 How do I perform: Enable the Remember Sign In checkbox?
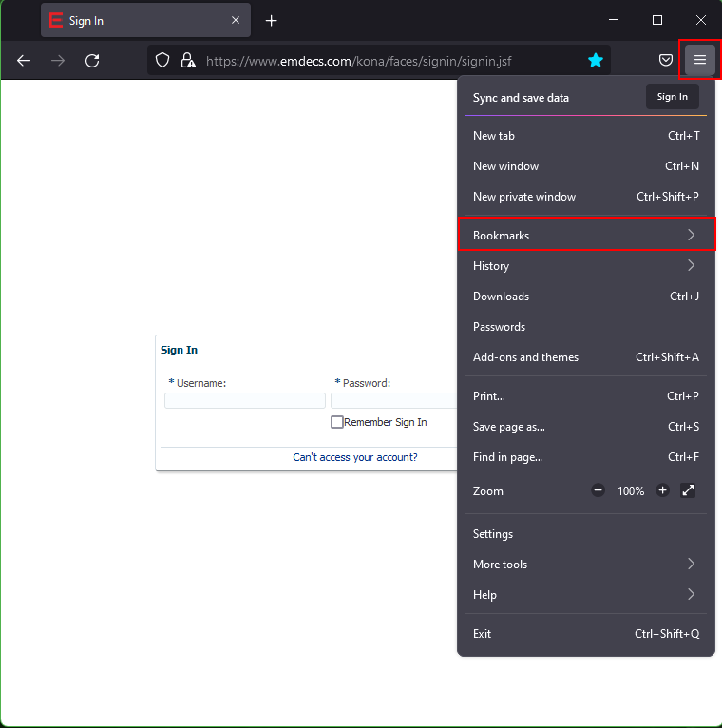click(337, 422)
